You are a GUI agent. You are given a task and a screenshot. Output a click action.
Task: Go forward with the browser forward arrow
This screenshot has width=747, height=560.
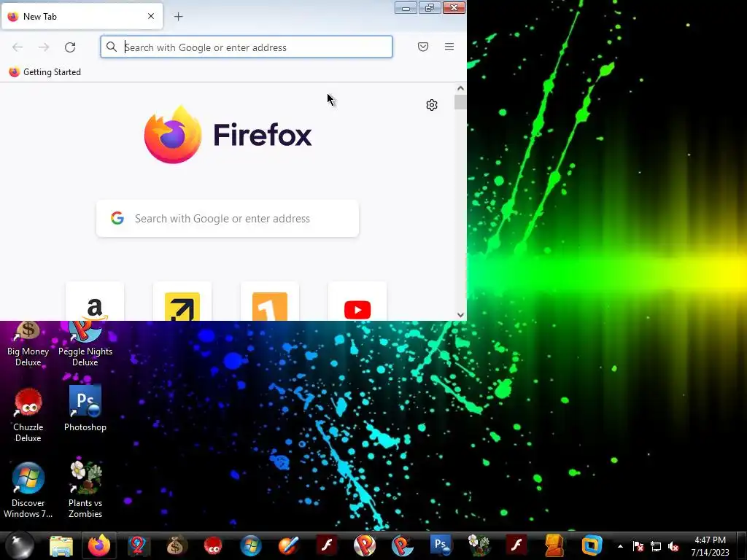44,47
